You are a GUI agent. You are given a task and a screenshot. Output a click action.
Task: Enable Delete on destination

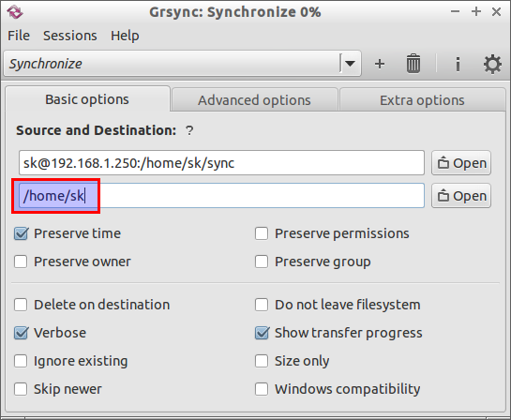[21, 305]
